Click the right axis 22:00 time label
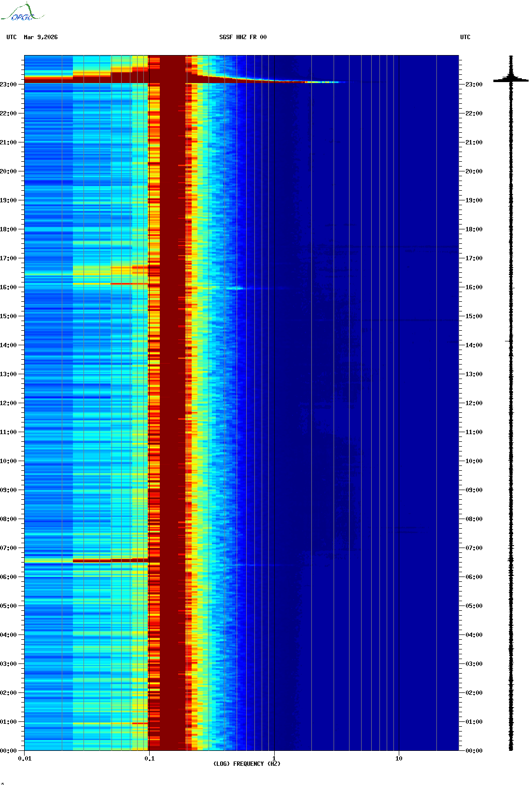The width and height of the screenshot is (532, 789). [474, 113]
